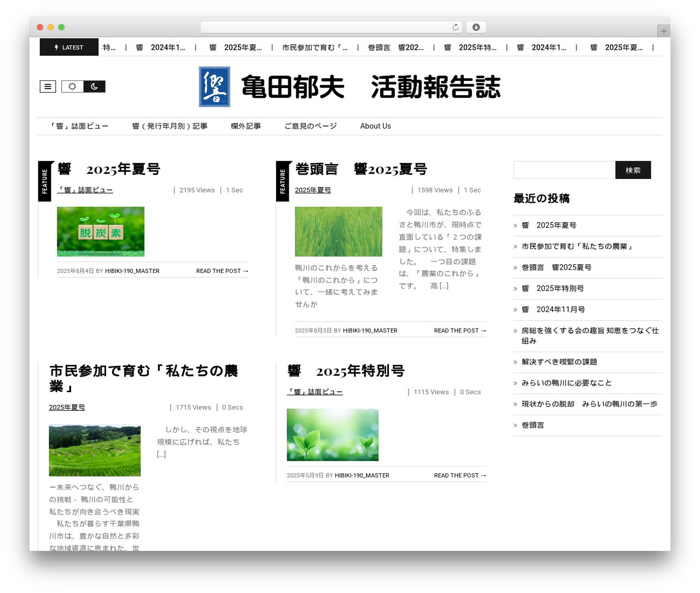
Task: Open sidebar link 現状からの脱却
Action: [x=590, y=404]
